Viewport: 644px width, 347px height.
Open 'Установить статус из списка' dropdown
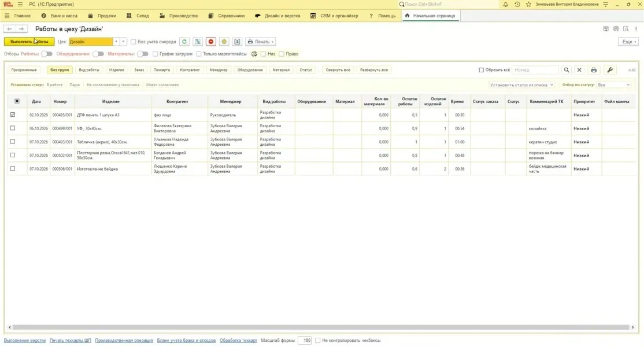click(521, 84)
